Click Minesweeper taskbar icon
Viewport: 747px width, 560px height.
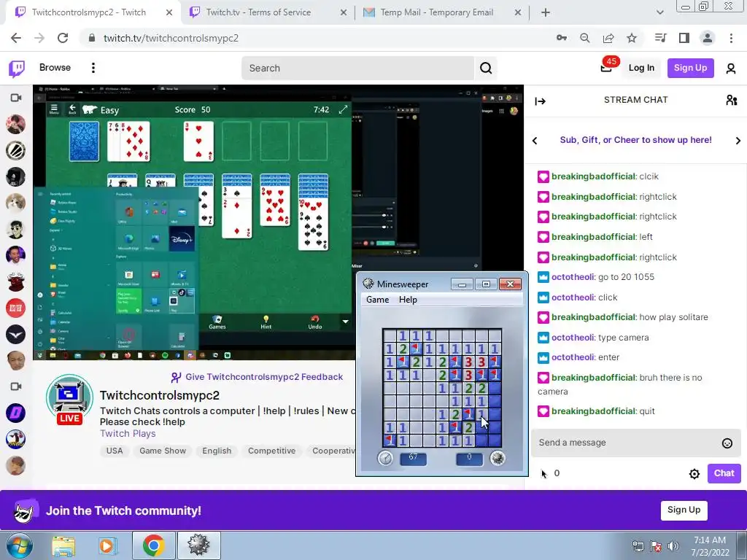pos(198,545)
